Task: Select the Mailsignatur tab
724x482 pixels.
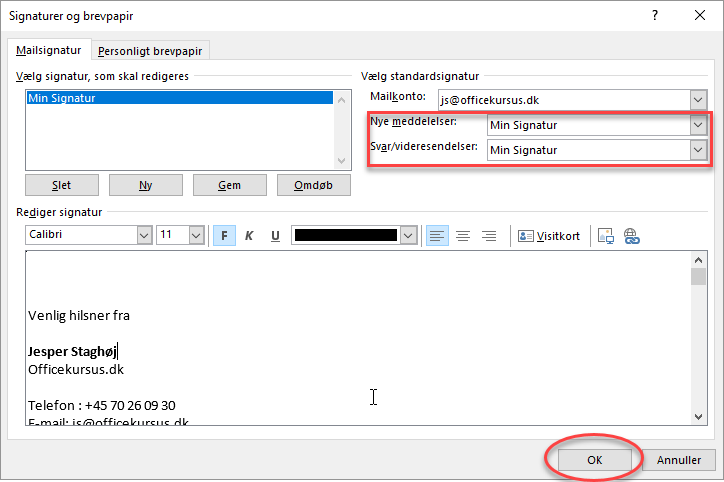Action: (49, 51)
